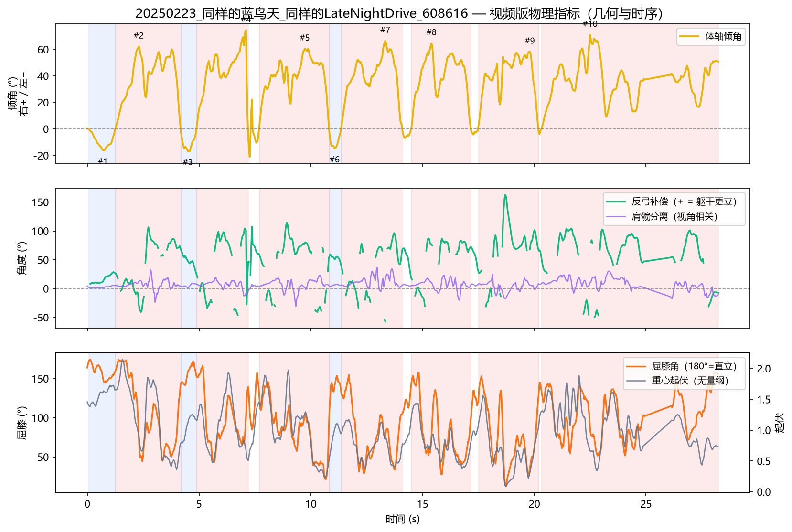Click the 1.5 tick on the 起伏 axis

point(764,400)
